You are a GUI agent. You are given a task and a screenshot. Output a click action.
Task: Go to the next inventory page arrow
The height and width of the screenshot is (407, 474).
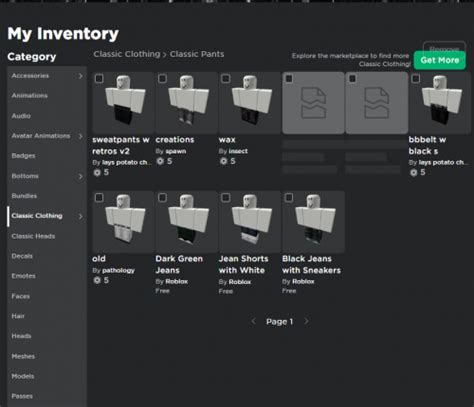(306, 321)
